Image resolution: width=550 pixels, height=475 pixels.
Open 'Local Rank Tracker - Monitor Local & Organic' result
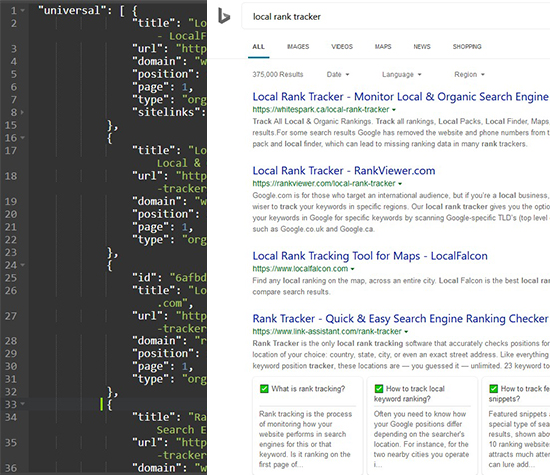tap(401, 96)
